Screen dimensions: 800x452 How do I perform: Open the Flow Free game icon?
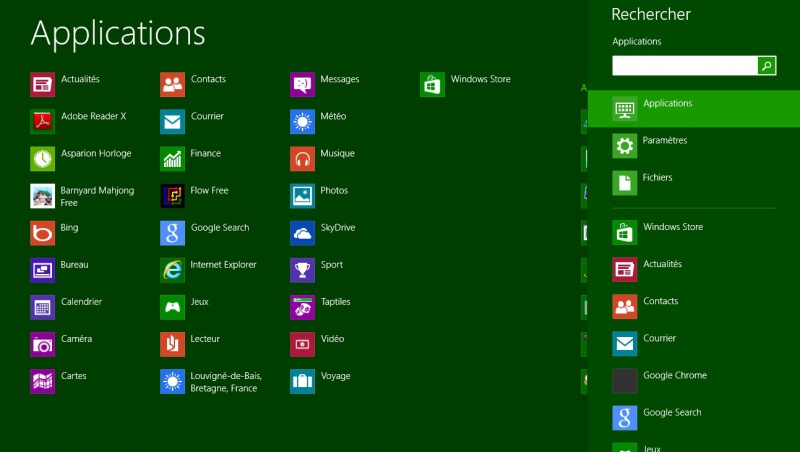pos(172,196)
